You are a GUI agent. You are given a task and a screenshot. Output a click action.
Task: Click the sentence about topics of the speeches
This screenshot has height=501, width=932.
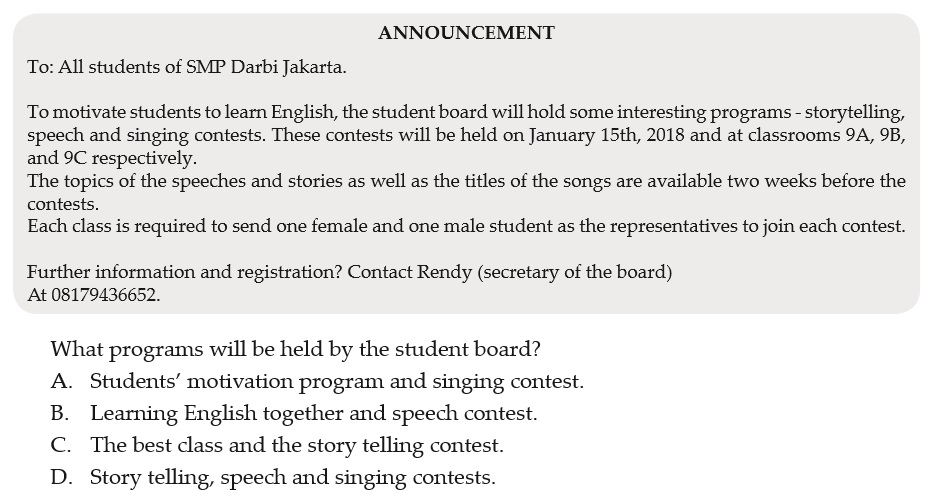(x=467, y=192)
